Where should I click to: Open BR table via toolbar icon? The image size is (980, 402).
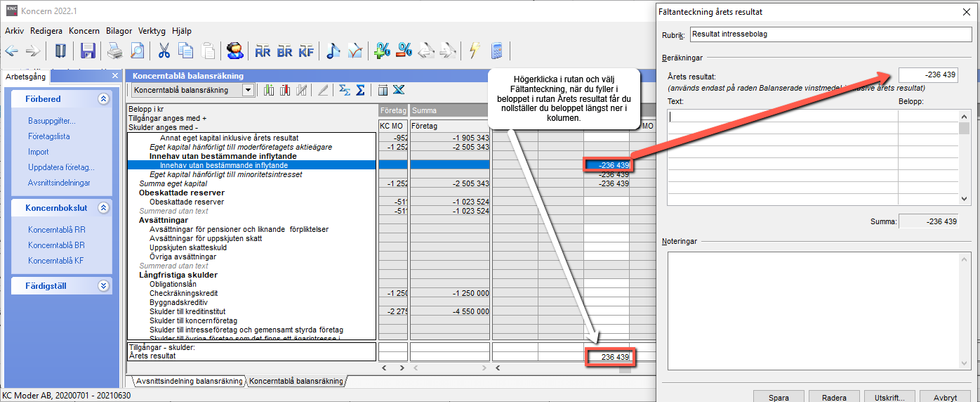[285, 51]
